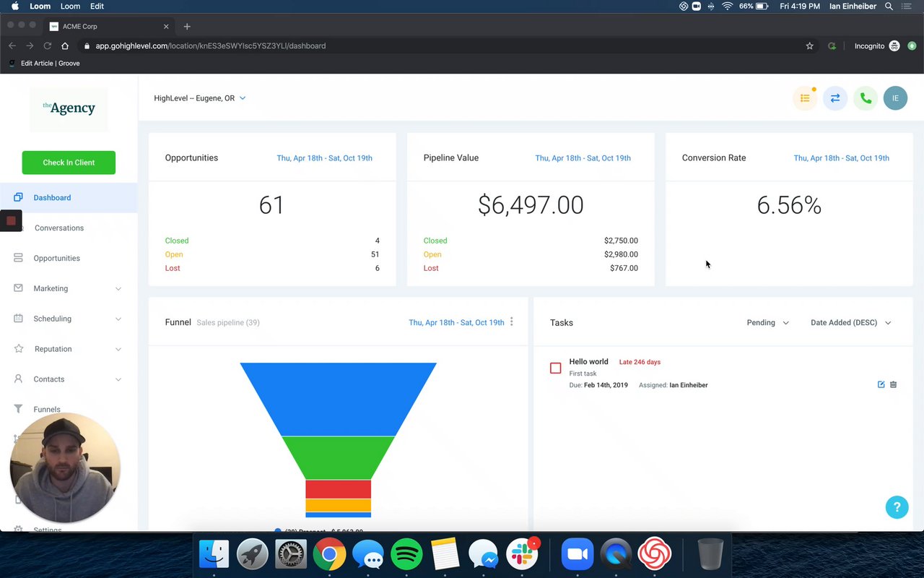Image resolution: width=924 pixels, height=578 pixels.
Task: Click the Contacts person icon
Action: [18, 379]
